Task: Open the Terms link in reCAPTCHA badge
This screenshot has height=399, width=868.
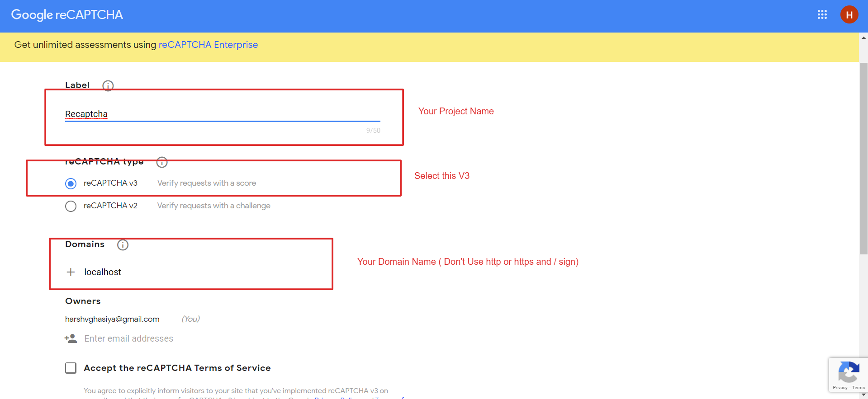Action: [x=859, y=388]
